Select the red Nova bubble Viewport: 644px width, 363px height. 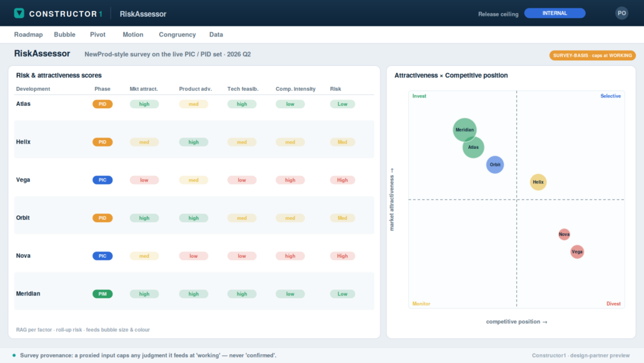coord(564,234)
